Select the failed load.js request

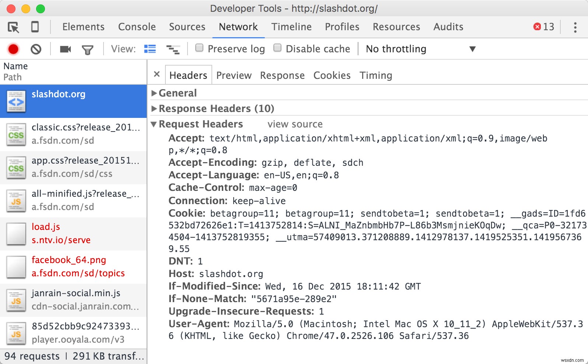(73, 234)
